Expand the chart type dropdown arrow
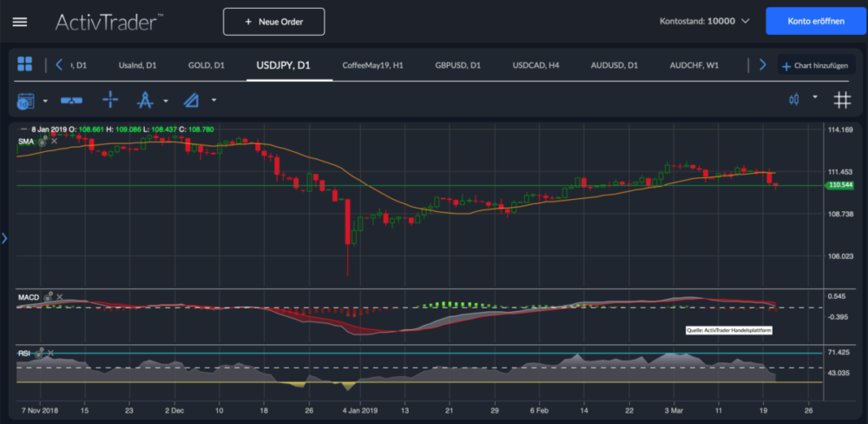 (815, 96)
